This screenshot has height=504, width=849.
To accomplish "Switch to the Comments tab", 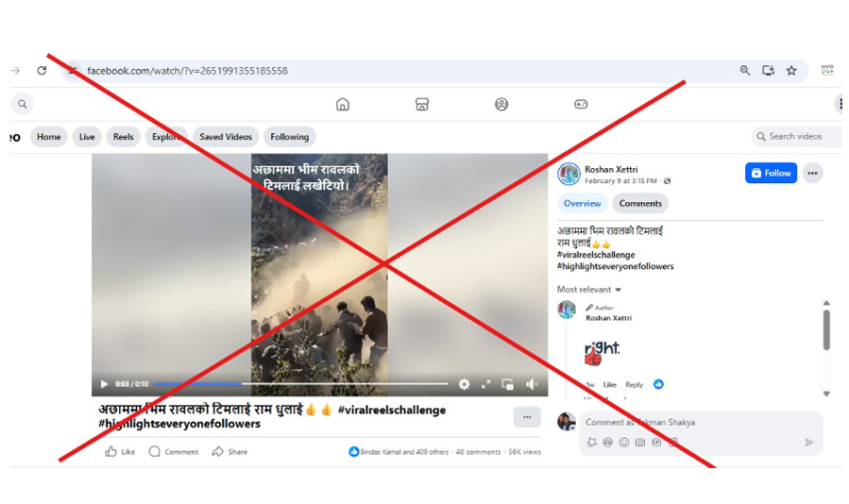I will [640, 203].
